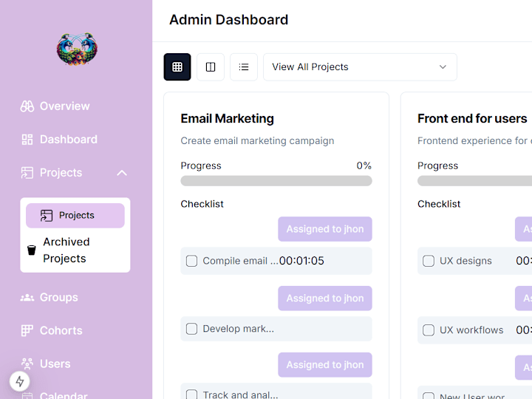The width and height of the screenshot is (532, 399).
Task: Click Assigned to jhon above Compile email
Action: 325,229
